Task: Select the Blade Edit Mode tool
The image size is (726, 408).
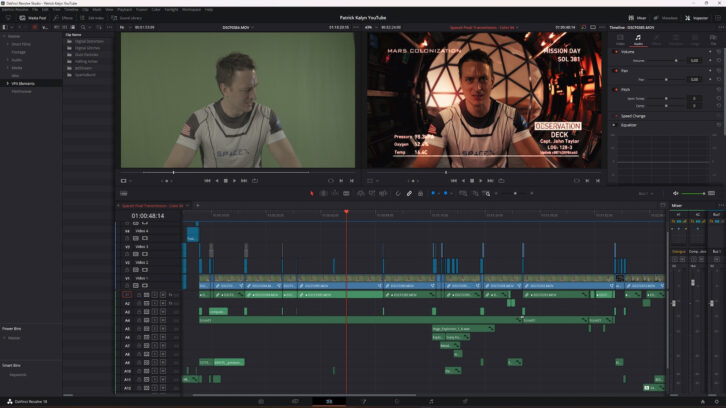Action: click(346, 194)
